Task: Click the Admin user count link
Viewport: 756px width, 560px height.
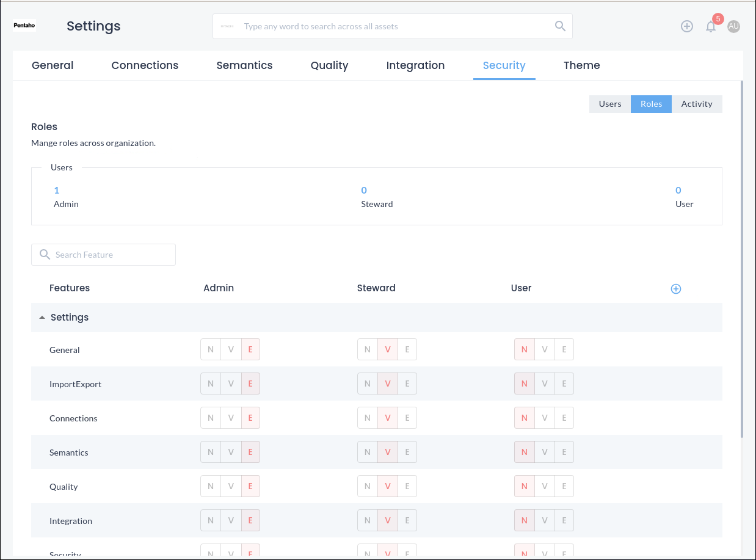Action: 57,191
